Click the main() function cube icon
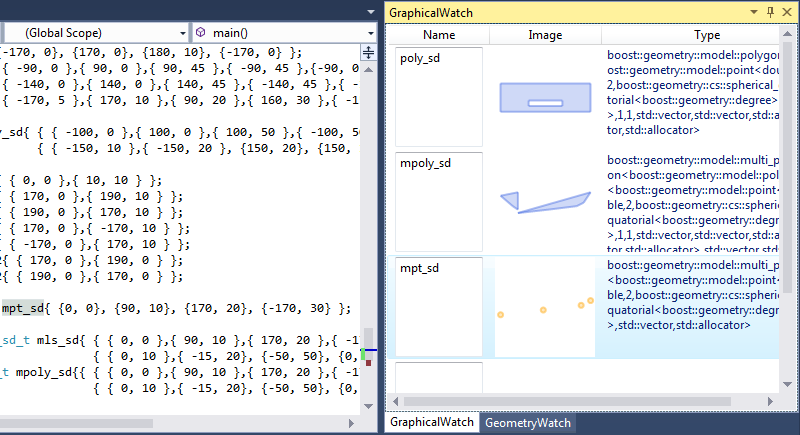 click(x=201, y=33)
